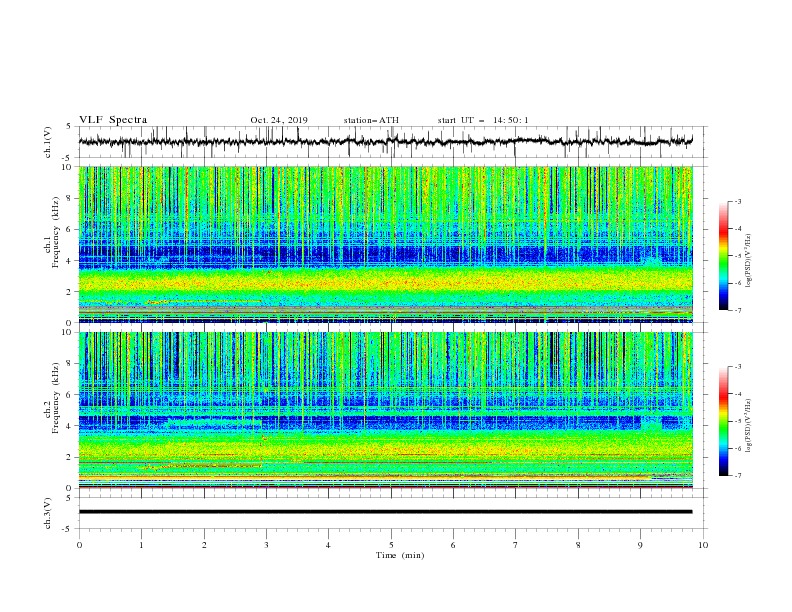Image resolution: width=792 pixels, height=612 pixels.
Task: Click the "5" tick on ch.1(V) axis
Action: pos(70,126)
